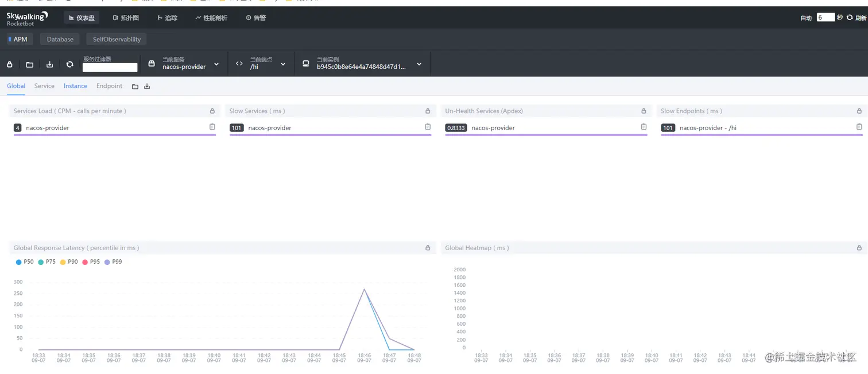The width and height of the screenshot is (868, 374).
Task: Click the 0.8333 Apdex value badge
Action: [x=456, y=128]
